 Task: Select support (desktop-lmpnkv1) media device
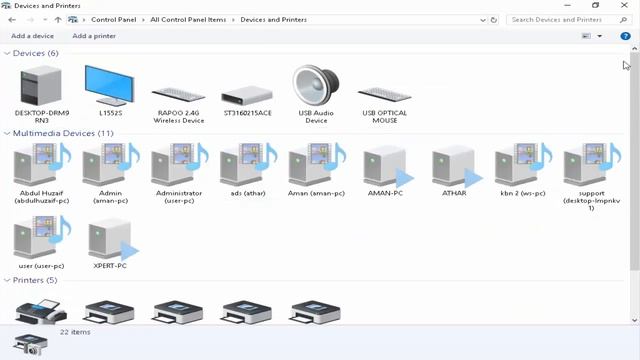pos(592,165)
